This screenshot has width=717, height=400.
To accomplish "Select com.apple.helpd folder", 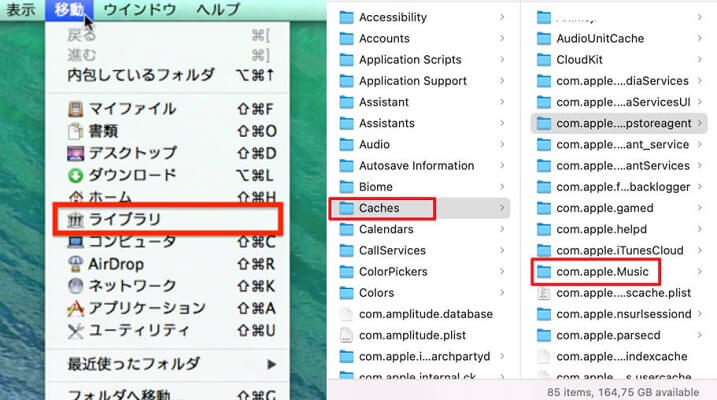I will (x=620, y=229).
